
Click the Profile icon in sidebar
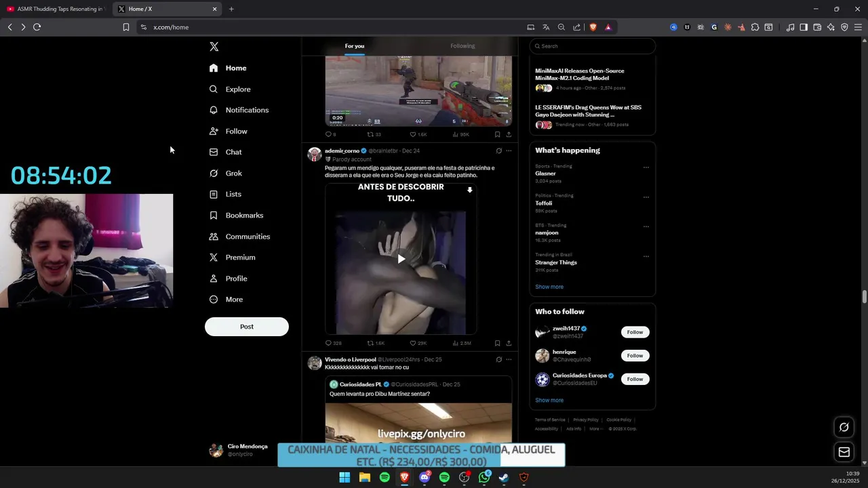click(x=214, y=279)
